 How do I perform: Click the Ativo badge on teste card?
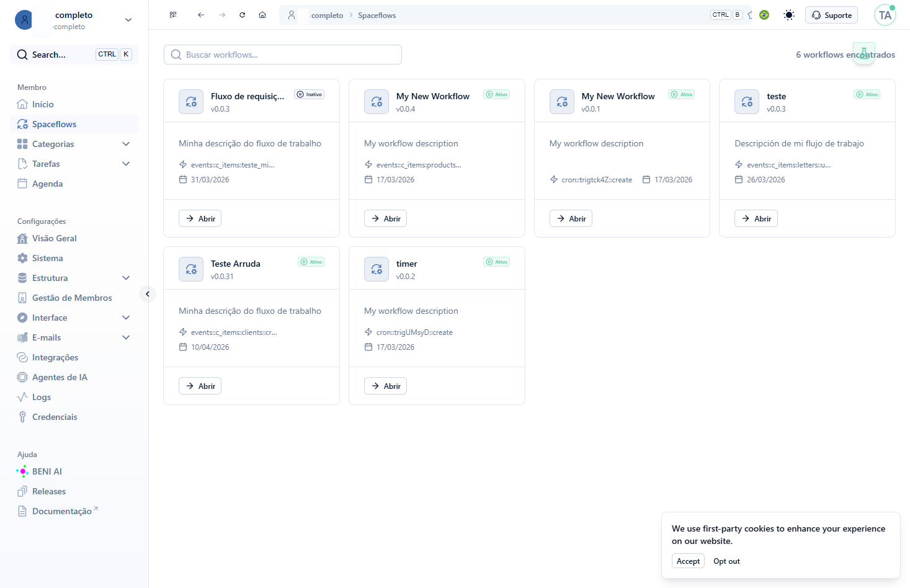pyautogui.click(x=867, y=94)
